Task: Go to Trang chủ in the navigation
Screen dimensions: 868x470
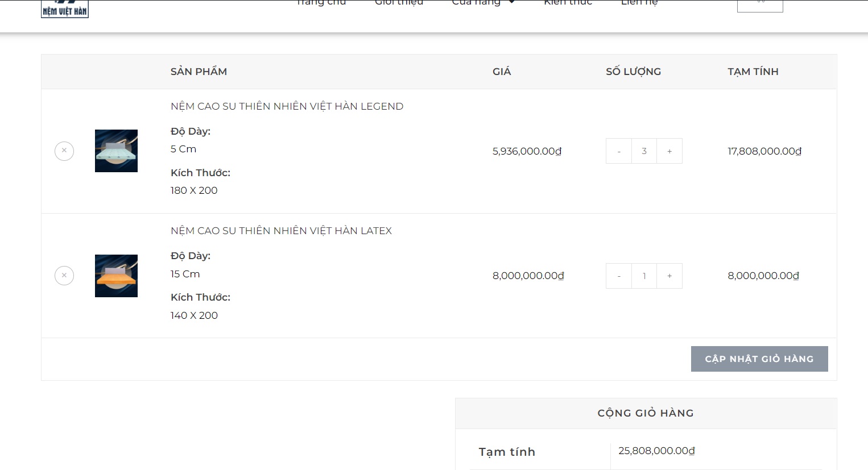Action: 321,3
